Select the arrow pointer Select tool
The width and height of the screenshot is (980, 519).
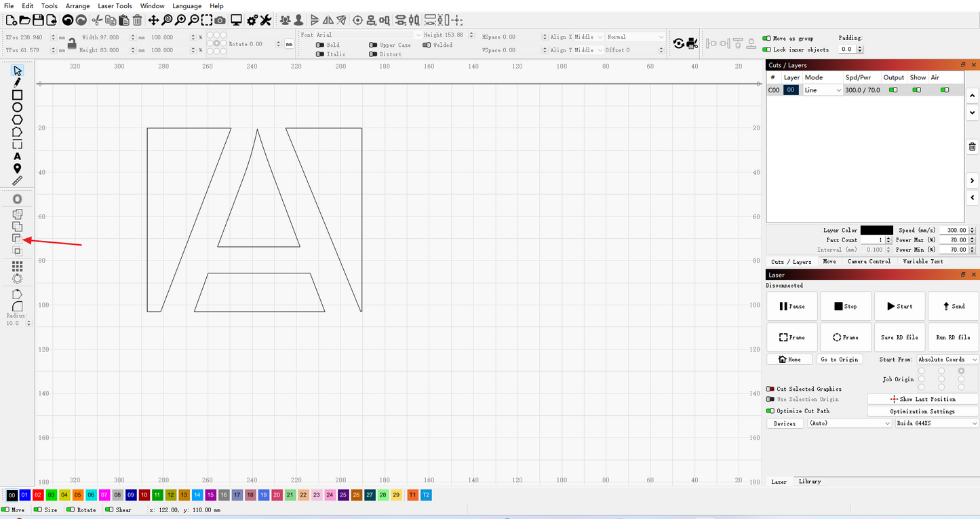click(18, 71)
